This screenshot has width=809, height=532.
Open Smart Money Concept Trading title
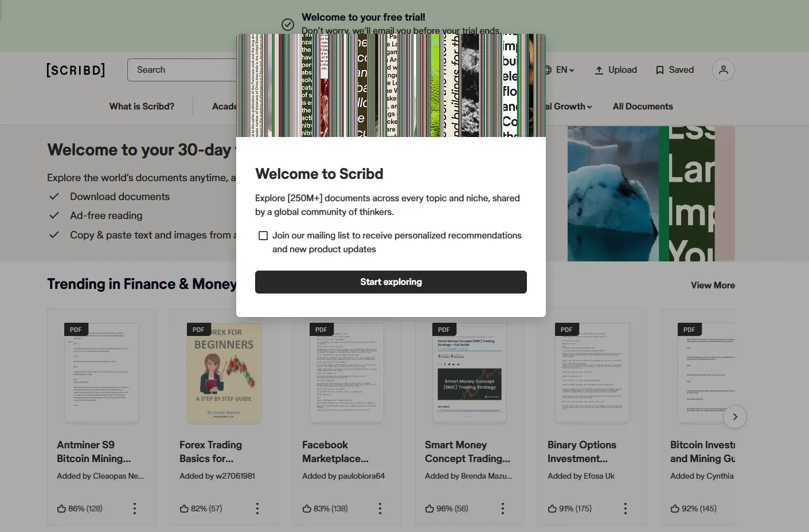pos(467,452)
